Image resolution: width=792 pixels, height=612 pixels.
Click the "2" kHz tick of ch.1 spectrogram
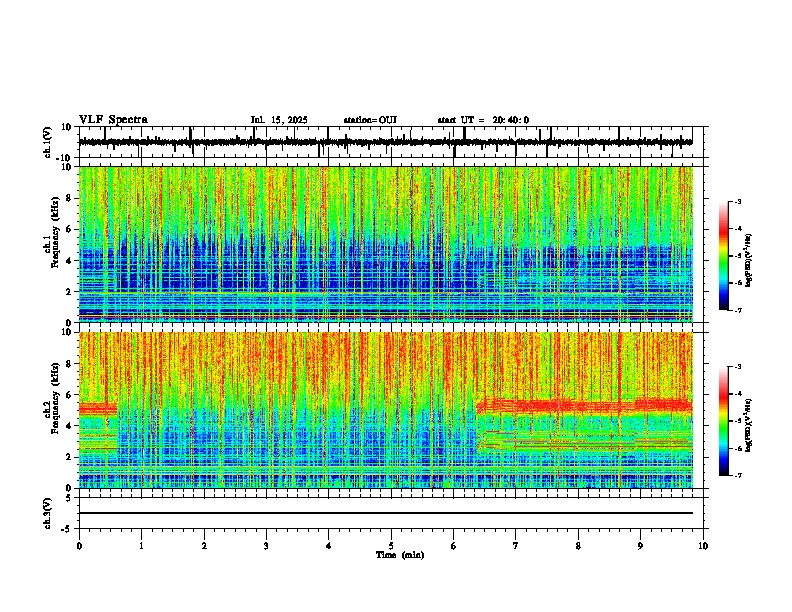pos(69,292)
